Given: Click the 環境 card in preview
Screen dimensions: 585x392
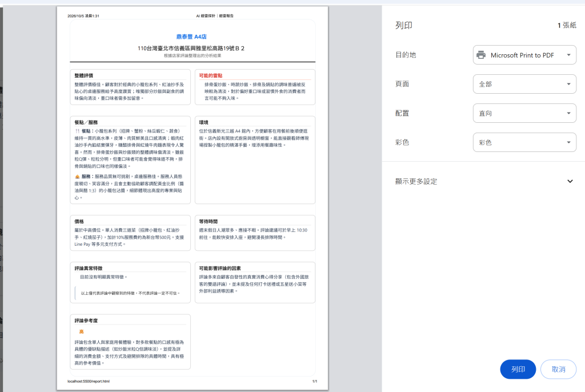Looking at the screenshot, I should coord(255,160).
